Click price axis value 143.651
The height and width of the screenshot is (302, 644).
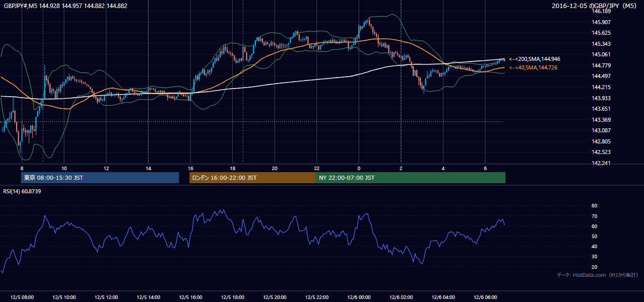(x=601, y=109)
